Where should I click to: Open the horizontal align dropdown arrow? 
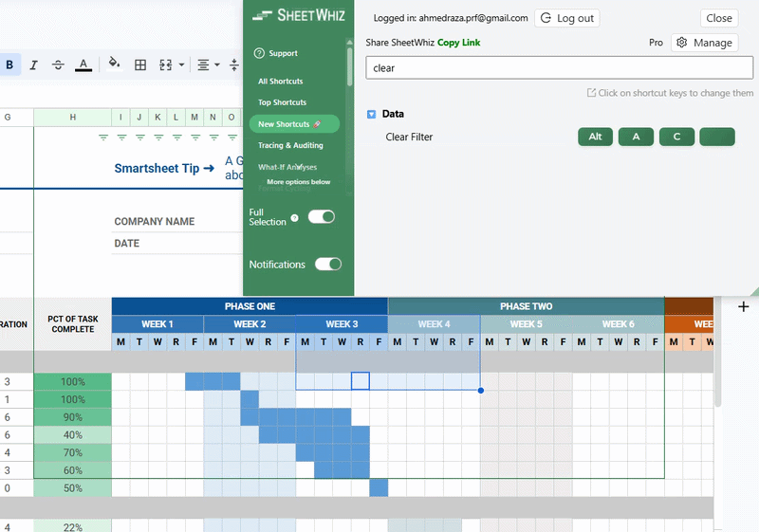pyautogui.click(x=217, y=64)
